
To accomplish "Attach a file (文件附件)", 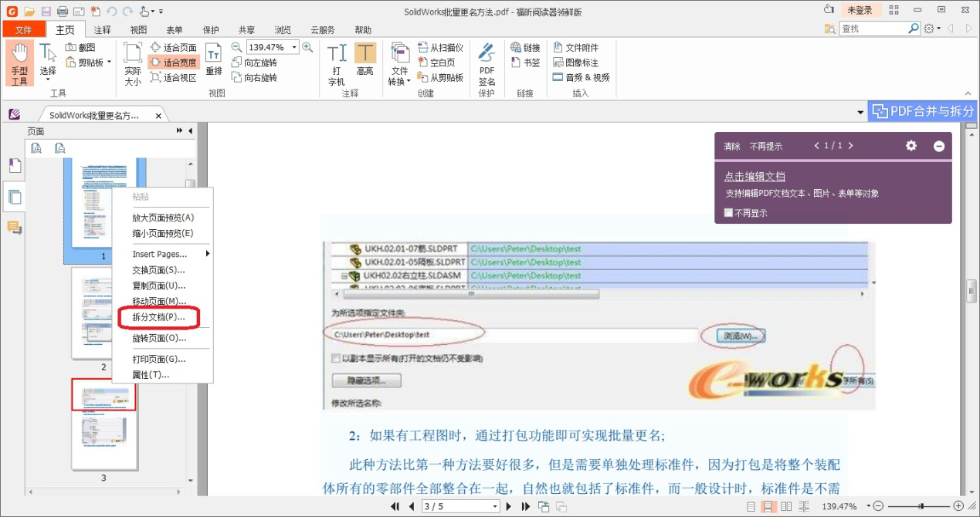I will tap(575, 48).
